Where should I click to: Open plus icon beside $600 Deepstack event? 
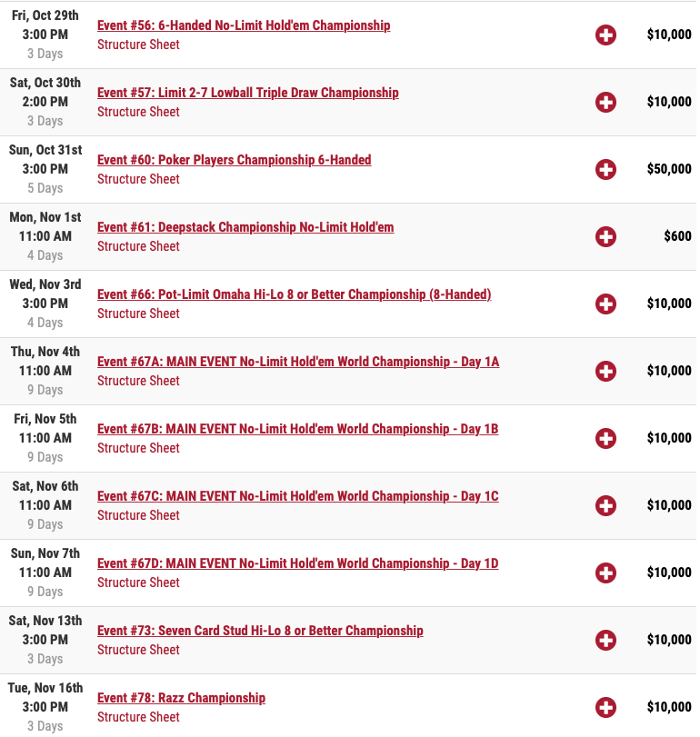[x=605, y=236]
